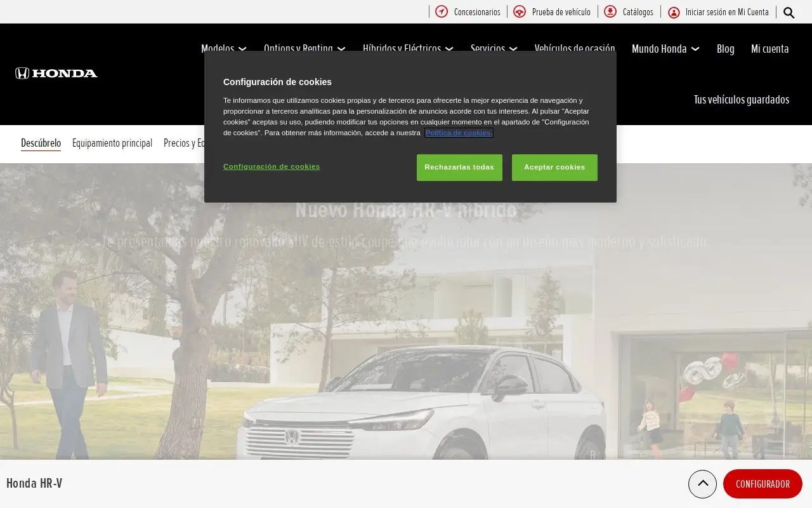This screenshot has height=508, width=812.
Task: Click the user account icon
Action: click(x=674, y=12)
